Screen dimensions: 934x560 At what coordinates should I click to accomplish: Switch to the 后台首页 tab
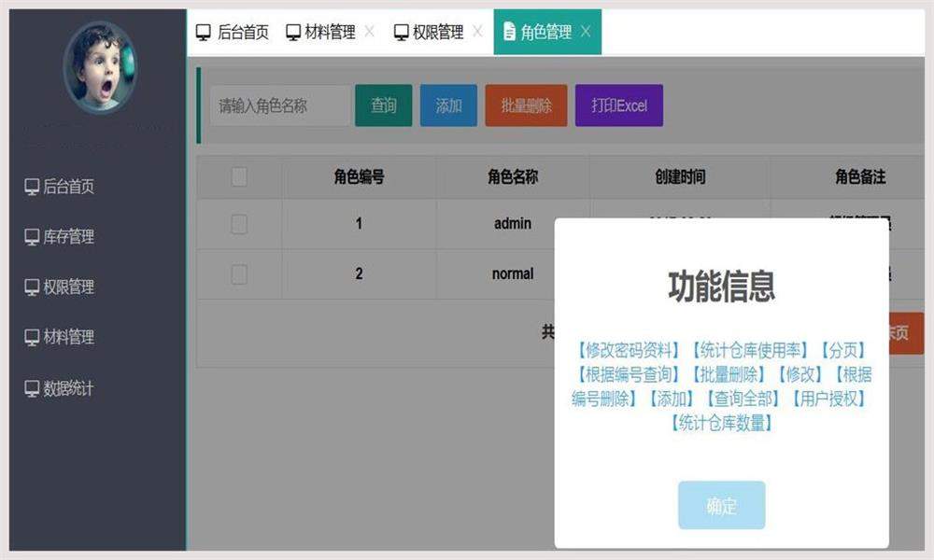(x=231, y=31)
